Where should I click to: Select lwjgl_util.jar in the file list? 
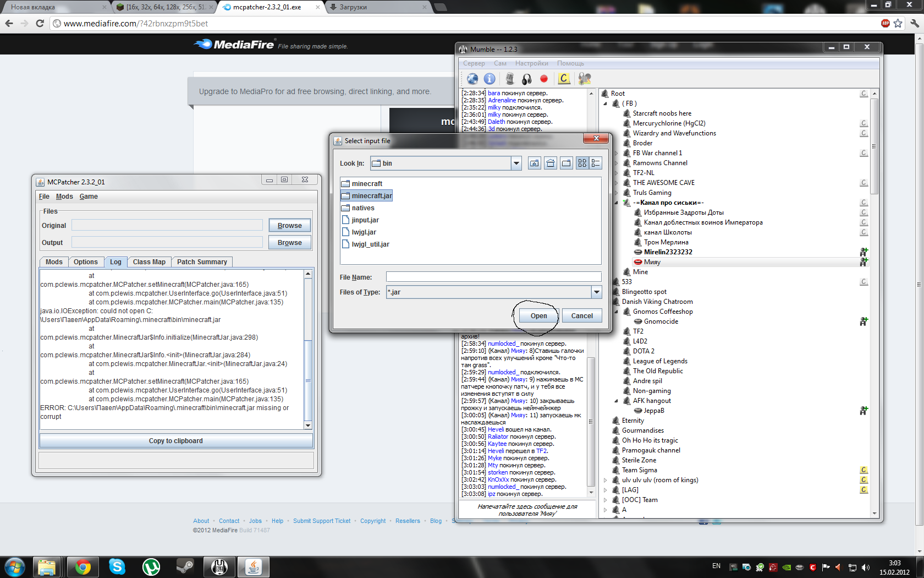365,244
